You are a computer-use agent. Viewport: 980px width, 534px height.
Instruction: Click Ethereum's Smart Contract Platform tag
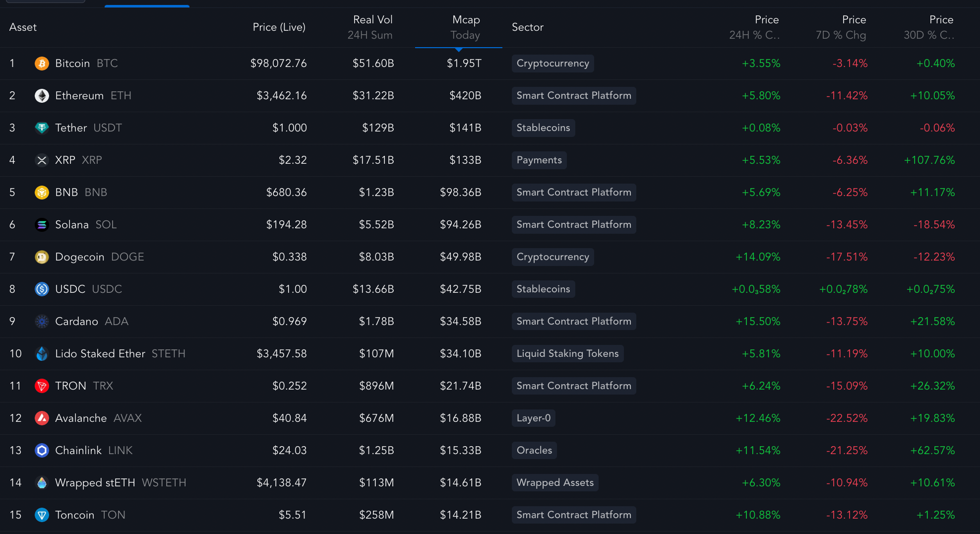574,96
